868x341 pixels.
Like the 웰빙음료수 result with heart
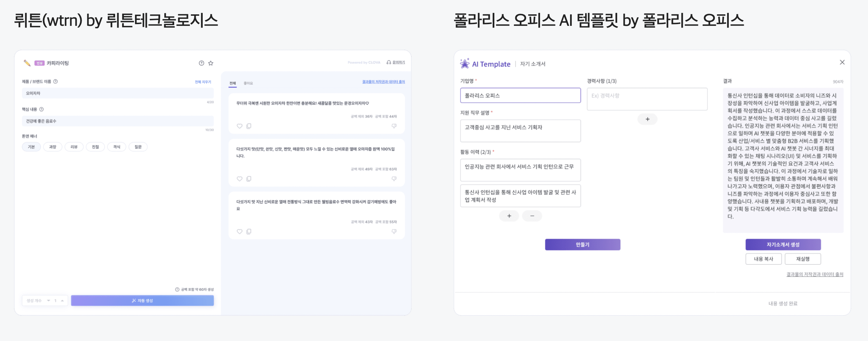(239, 232)
